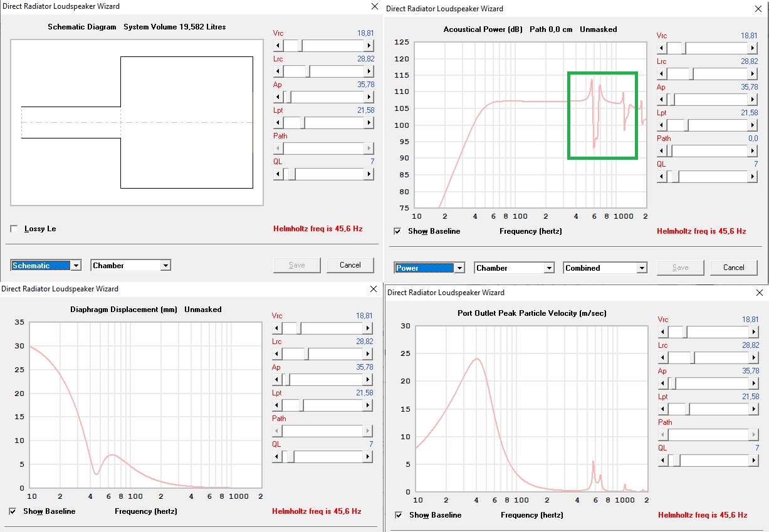
Task: Click Path left arrow in Acoustical Power window
Action: tap(662, 151)
